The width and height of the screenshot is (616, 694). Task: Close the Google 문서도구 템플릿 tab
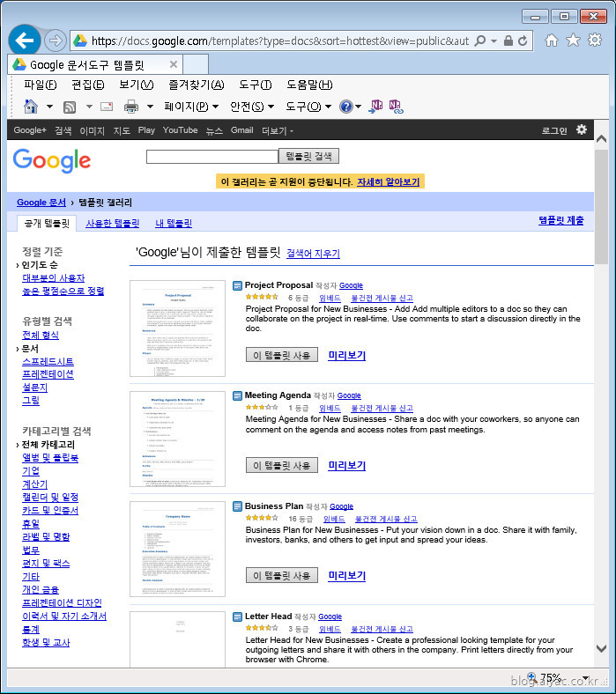[174, 64]
